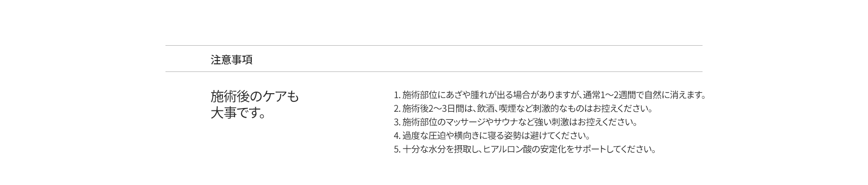Click the word マッサージ in item 3
The width and height of the screenshot is (868, 185).
coord(465,122)
